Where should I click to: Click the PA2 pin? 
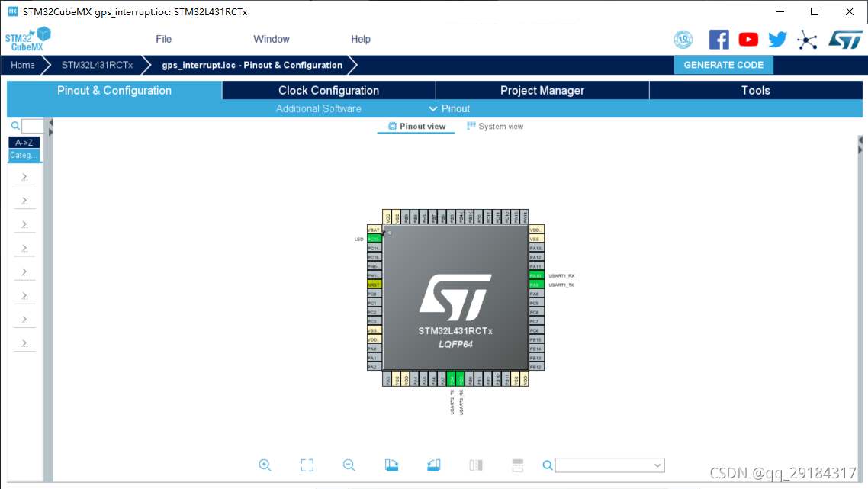coord(375,367)
